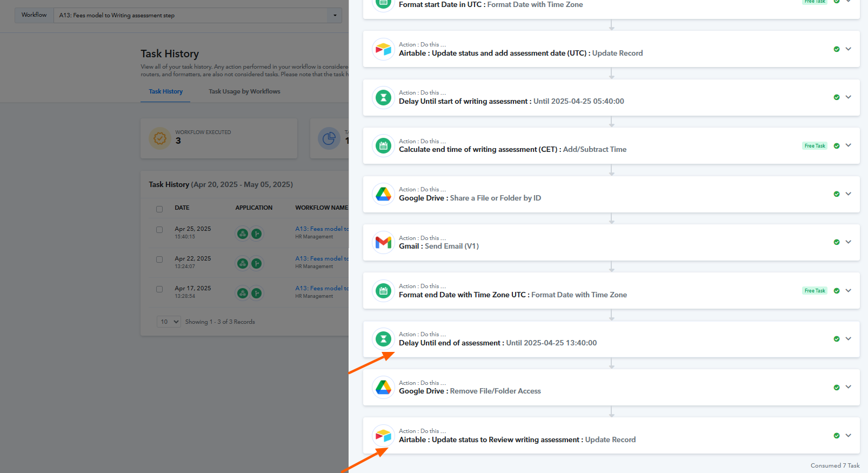
Task: Click the Airtable icon on Update status and add assessment date step
Action: (x=383, y=49)
